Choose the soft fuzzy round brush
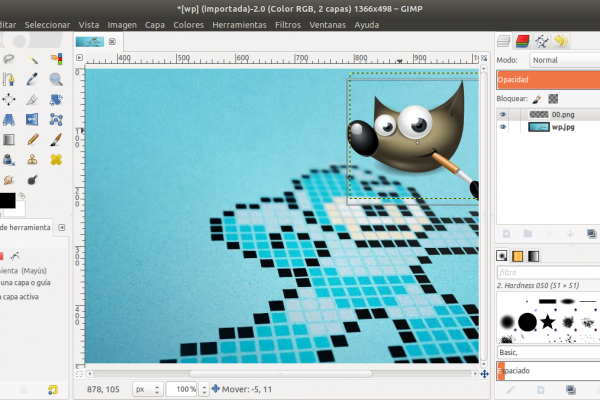Screen dimensions: 600x400 pos(507,322)
